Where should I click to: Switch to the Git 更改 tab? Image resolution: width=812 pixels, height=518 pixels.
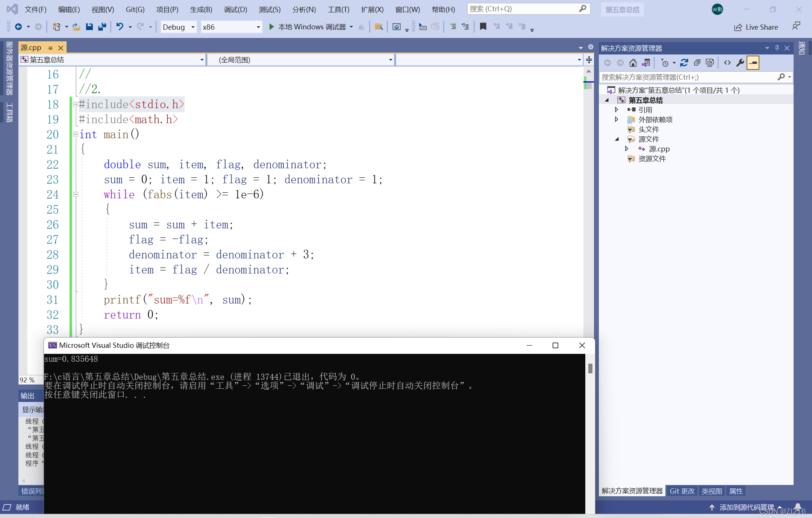click(x=682, y=491)
